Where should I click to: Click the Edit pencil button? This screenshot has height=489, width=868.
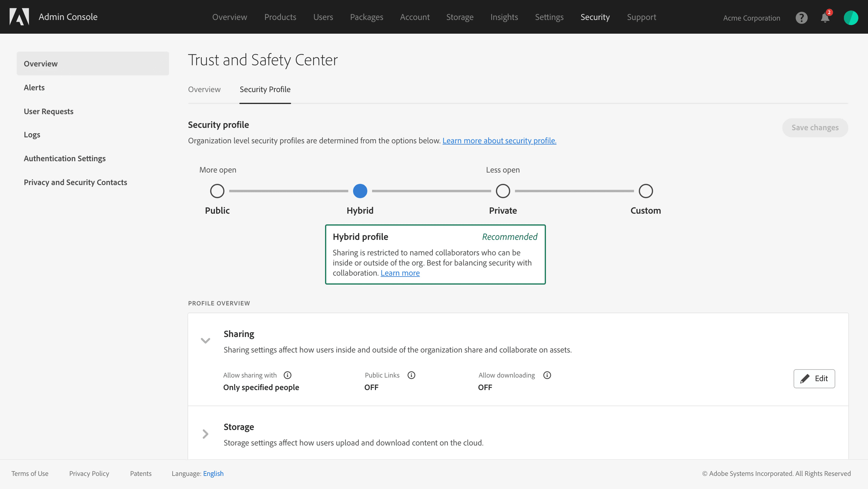[814, 378]
